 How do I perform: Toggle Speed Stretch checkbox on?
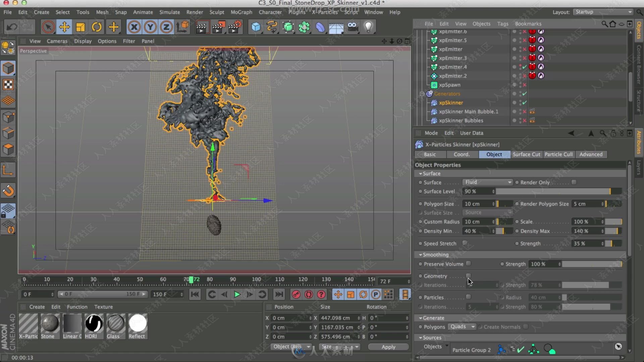tap(465, 243)
